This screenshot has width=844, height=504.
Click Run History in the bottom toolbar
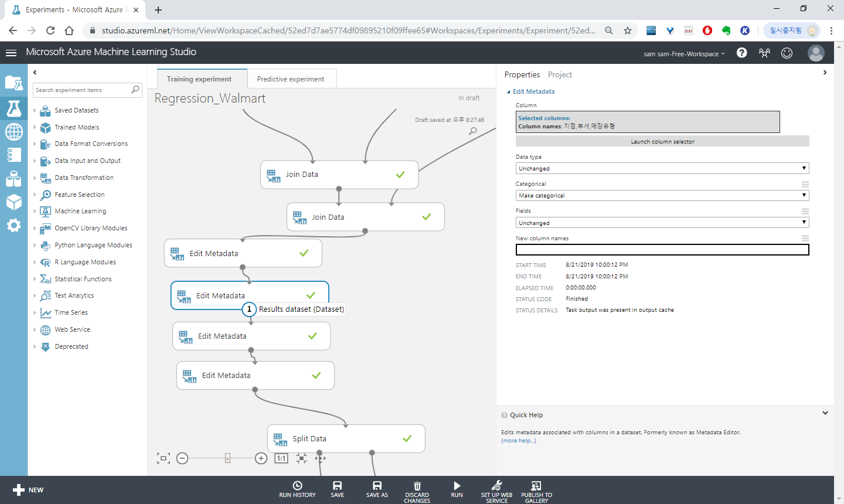pyautogui.click(x=297, y=489)
